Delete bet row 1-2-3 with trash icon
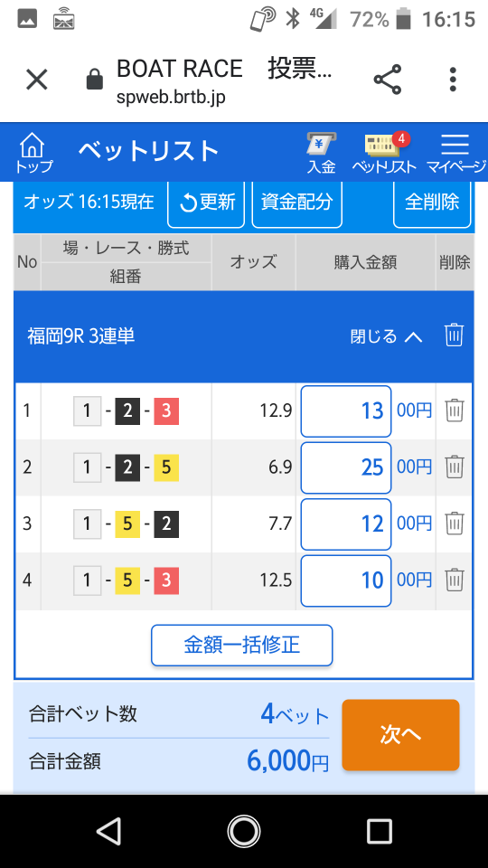This screenshot has height=868, width=488. click(455, 410)
